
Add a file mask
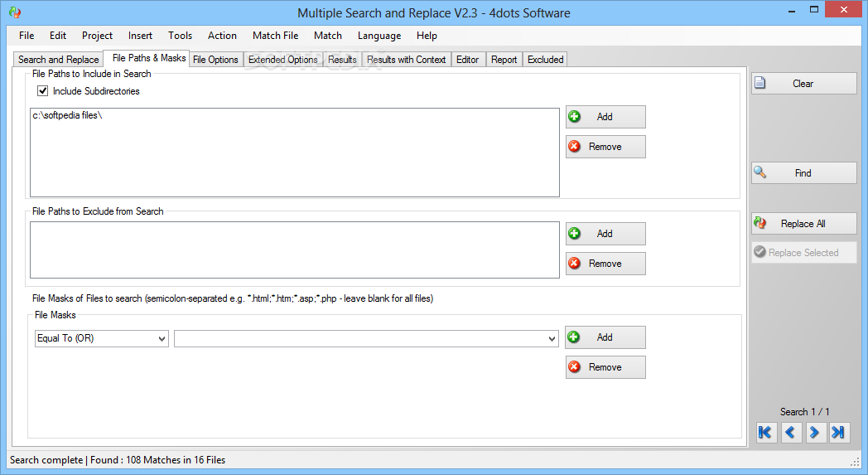[605, 337]
